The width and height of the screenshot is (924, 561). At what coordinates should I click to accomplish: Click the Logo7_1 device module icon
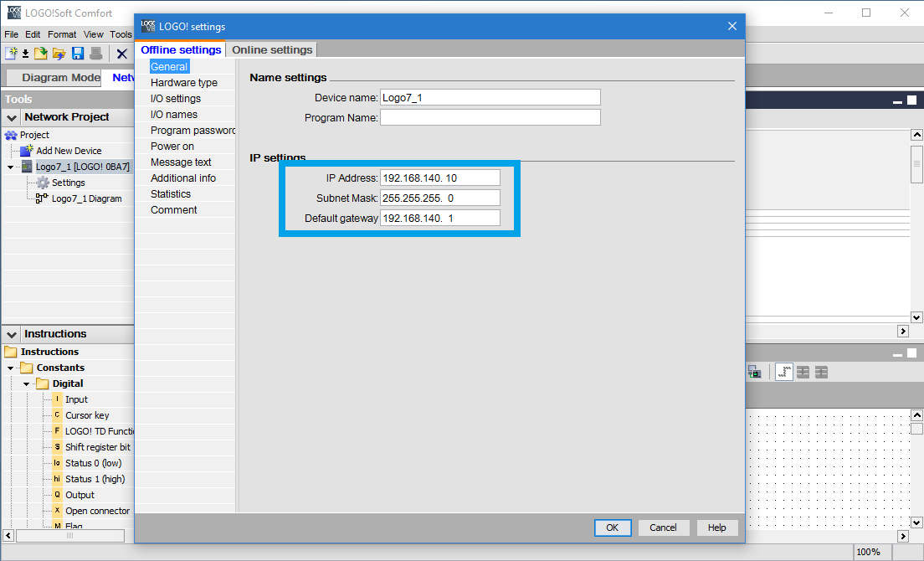pos(27,167)
